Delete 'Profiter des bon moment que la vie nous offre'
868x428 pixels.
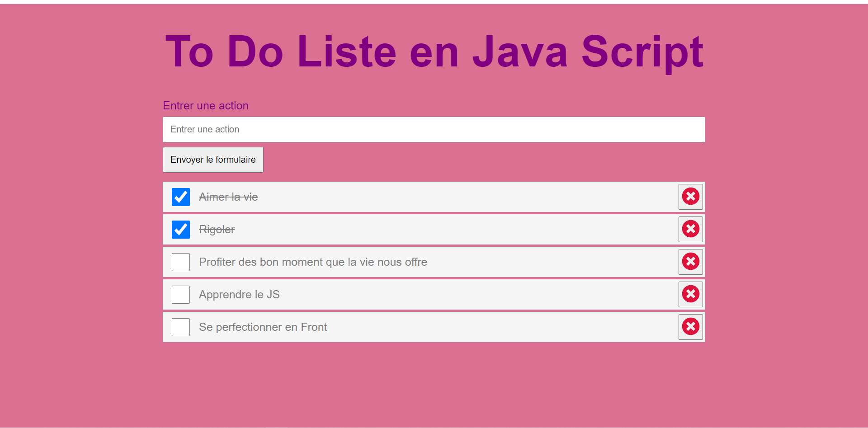coord(690,262)
